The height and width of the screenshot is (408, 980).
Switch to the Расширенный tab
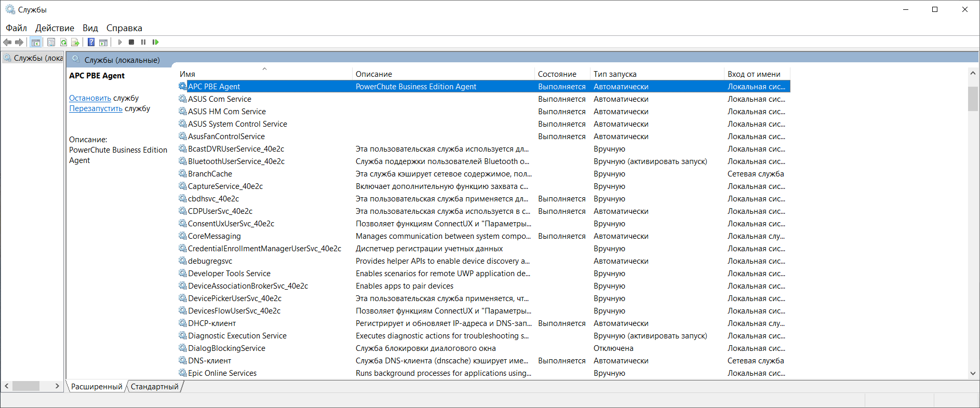[97, 387]
